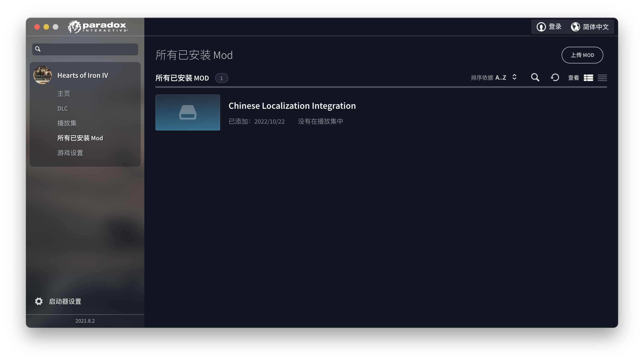
Task: Open the Chinese Localization Integration thumbnail
Action: pos(188,112)
